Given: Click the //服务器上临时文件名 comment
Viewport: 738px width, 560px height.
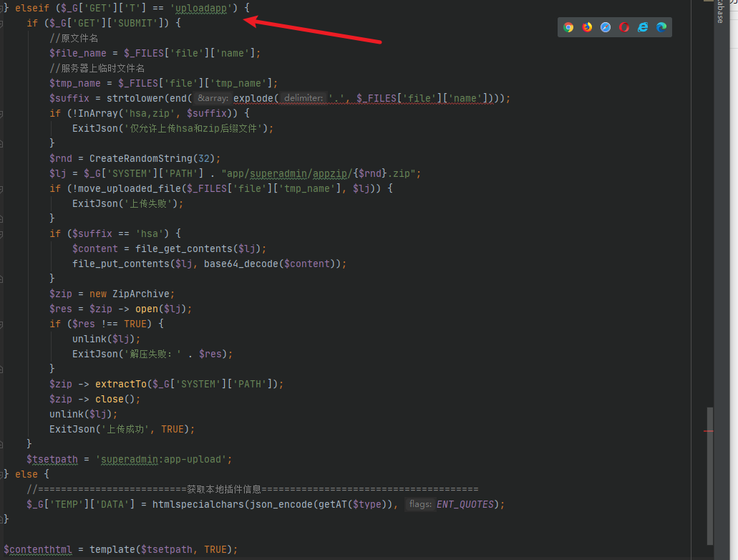Looking at the screenshot, I should (x=97, y=68).
